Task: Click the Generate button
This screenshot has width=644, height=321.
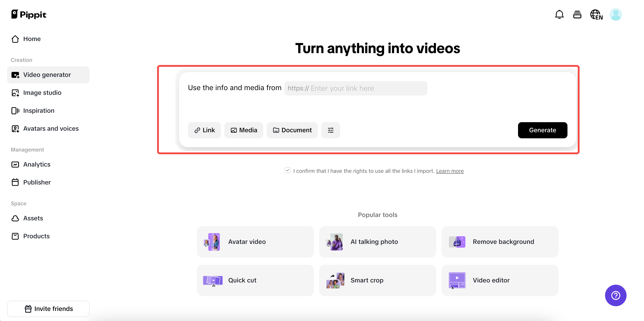Action: click(542, 130)
